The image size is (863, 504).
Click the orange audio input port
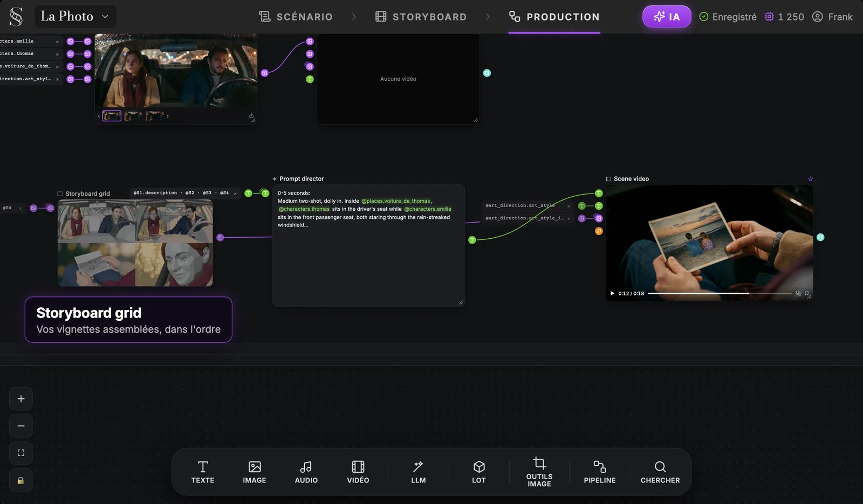click(599, 231)
